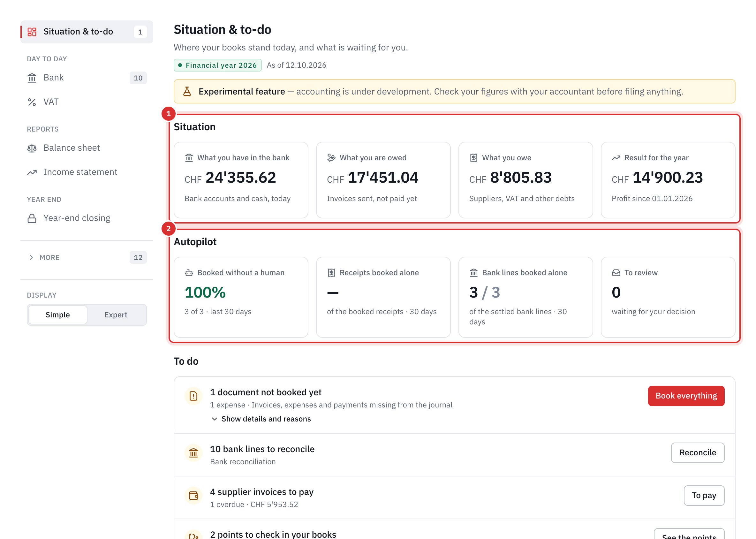Switch display mode to Simple

(x=58, y=315)
